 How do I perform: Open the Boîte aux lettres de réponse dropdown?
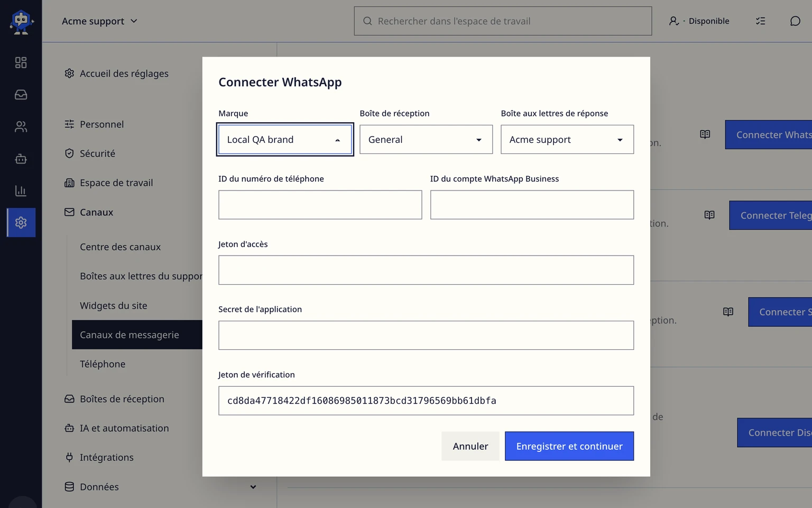(567, 140)
